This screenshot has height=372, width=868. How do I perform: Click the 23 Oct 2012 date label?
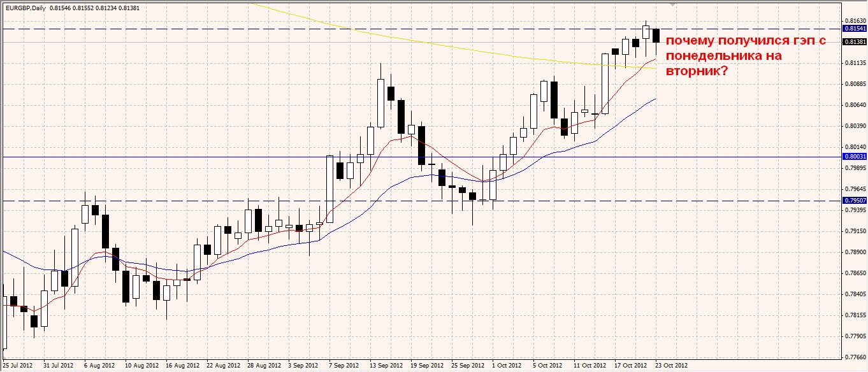(x=672, y=366)
